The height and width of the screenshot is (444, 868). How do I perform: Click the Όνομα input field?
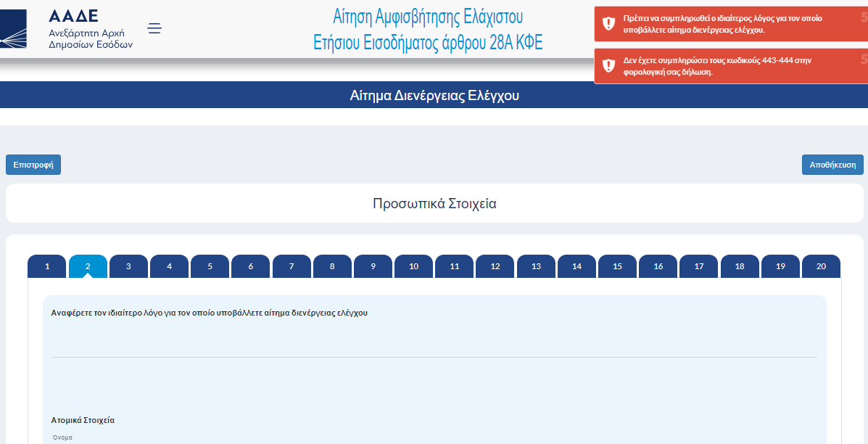tap(434, 440)
